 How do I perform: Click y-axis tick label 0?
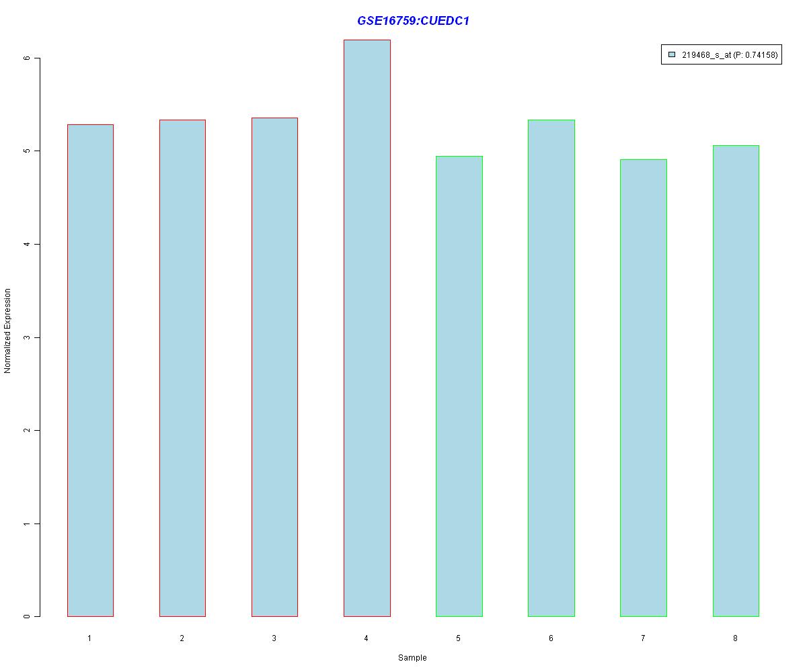(26, 616)
